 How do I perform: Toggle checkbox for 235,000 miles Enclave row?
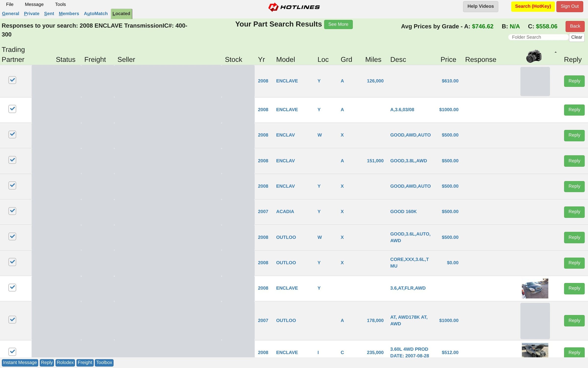click(12, 352)
